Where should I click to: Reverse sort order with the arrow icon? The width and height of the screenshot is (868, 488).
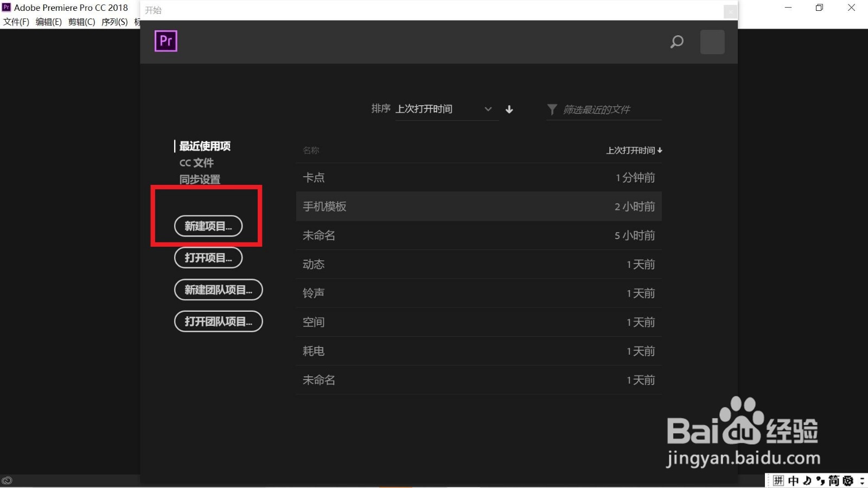click(509, 110)
